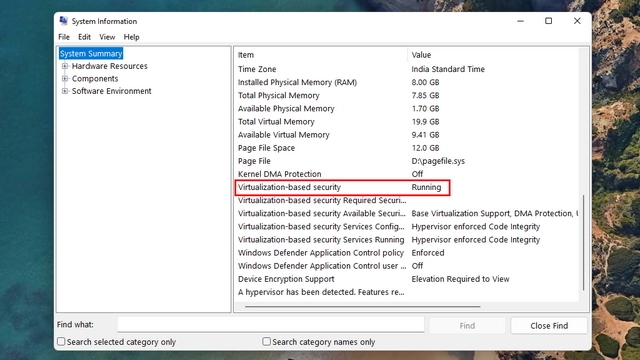The width and height of the screenshot is (640, 360).
Task: Click the Elevation Required to View value
Action: pos(460,279)
